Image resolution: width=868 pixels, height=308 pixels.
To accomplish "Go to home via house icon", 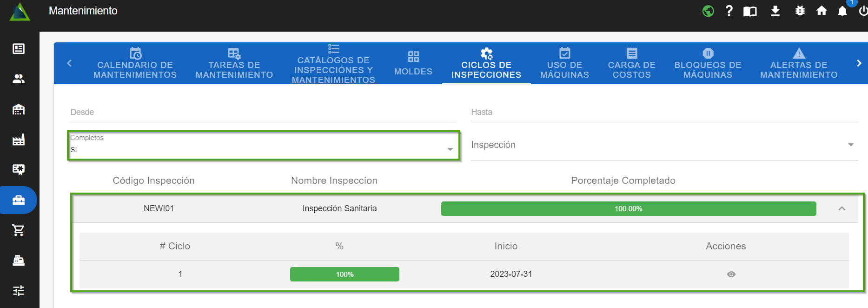I will point(822,11).
